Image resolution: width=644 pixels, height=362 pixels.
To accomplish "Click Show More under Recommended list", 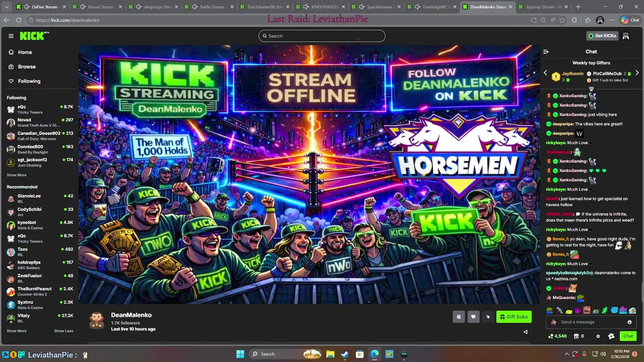I will click(x=17, y=331).
